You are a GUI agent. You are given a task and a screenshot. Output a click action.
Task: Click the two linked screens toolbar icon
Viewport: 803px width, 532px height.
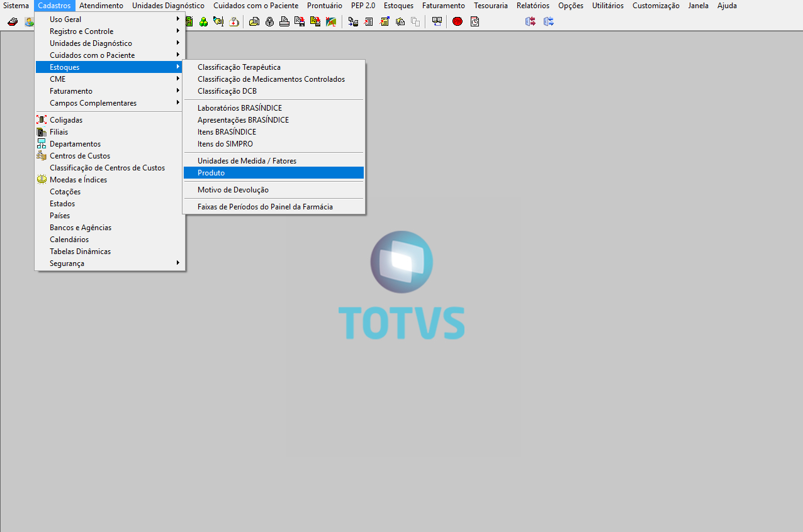pos(437,21)
